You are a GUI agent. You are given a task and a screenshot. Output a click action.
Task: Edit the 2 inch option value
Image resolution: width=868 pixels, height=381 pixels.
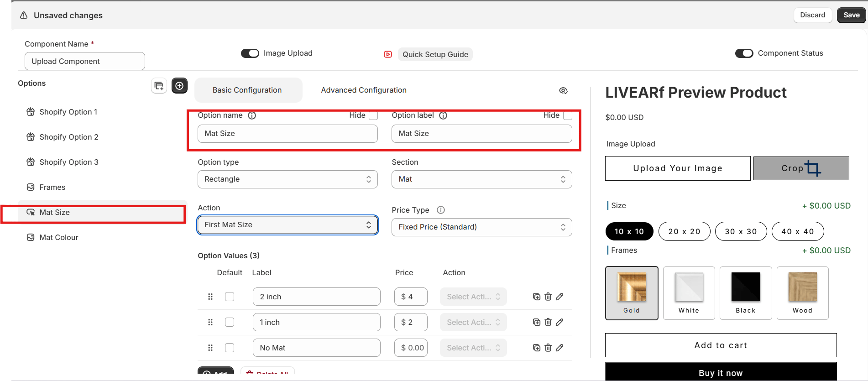point(559,297)
